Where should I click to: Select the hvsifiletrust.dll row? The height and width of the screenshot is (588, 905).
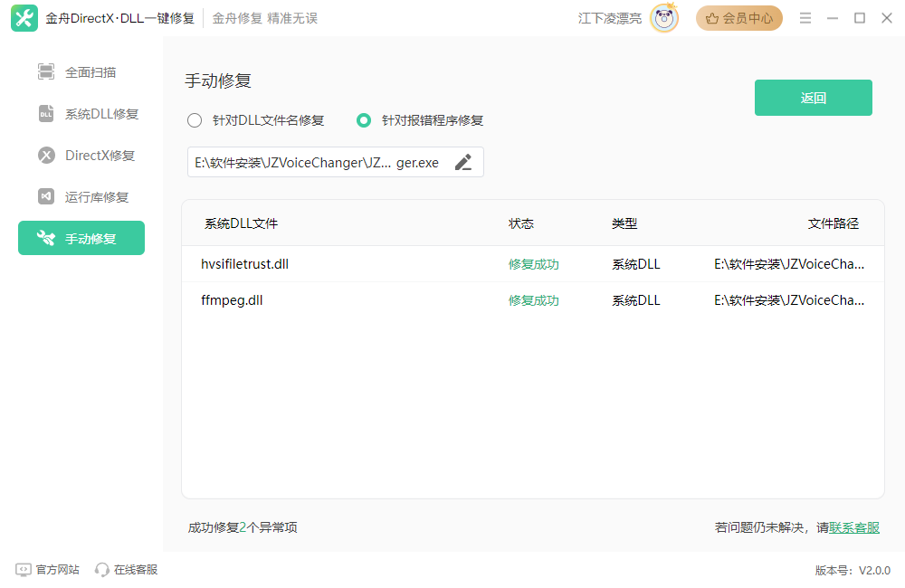532,264
